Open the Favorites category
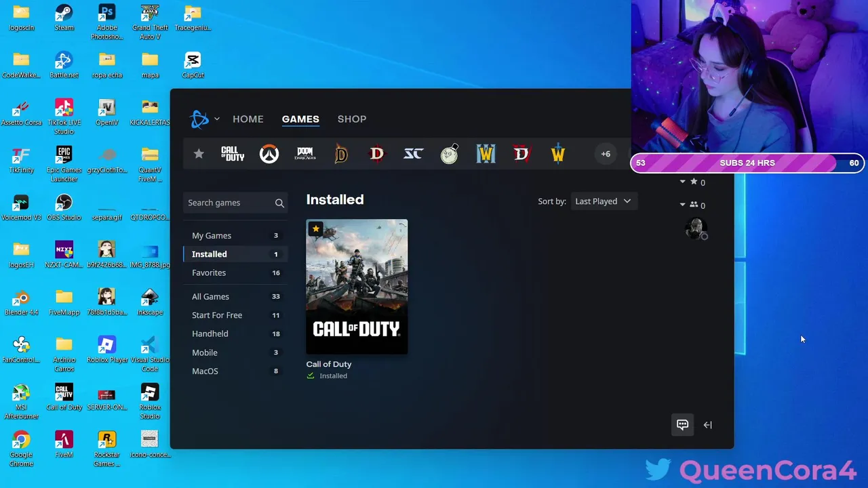 coord(235,272)
